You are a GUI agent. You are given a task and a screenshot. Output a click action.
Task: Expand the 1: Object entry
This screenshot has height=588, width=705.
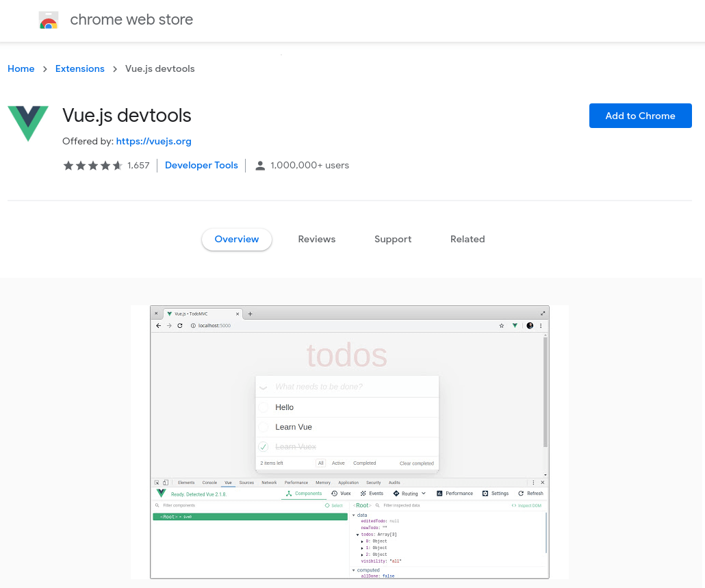pyautogui.click(x=362, y=548)
